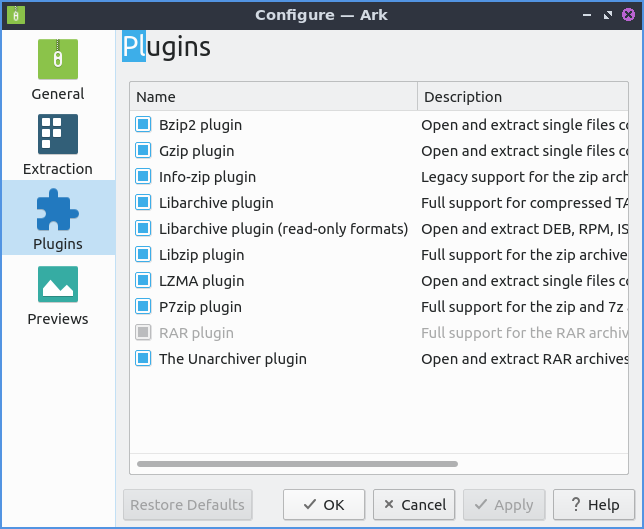The image size is (644, 529).
Task: Open the General settings page icon
Action: tap(58, 60)
